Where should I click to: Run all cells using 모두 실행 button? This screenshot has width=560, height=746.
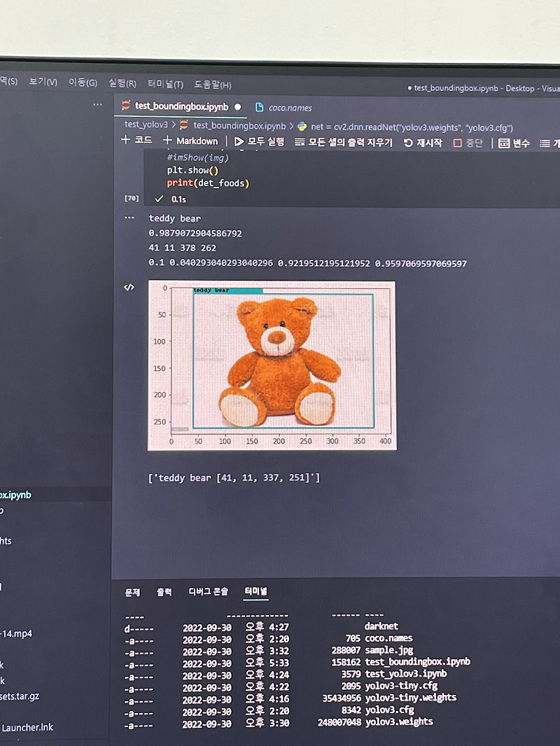[259, 141]
